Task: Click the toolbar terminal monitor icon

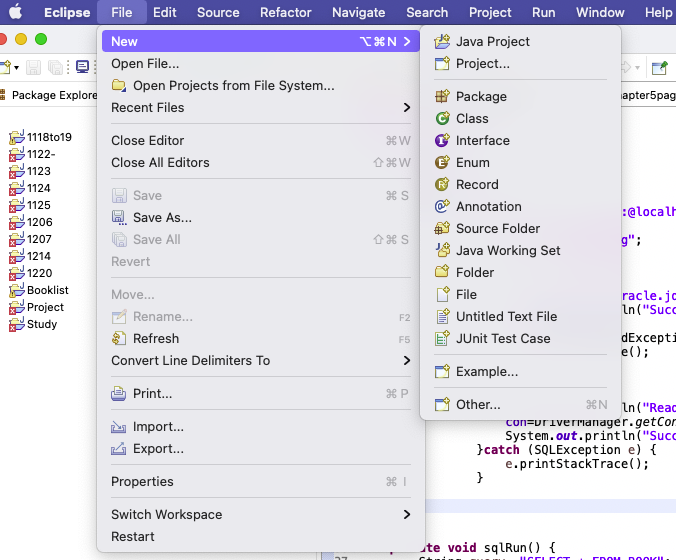Action: (82, 67)
